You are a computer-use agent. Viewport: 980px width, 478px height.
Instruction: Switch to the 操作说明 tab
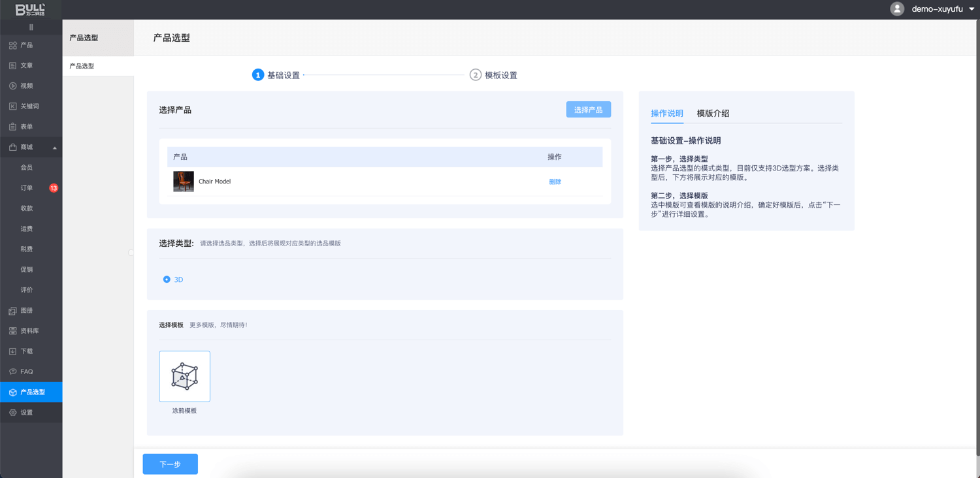point(666,113)
